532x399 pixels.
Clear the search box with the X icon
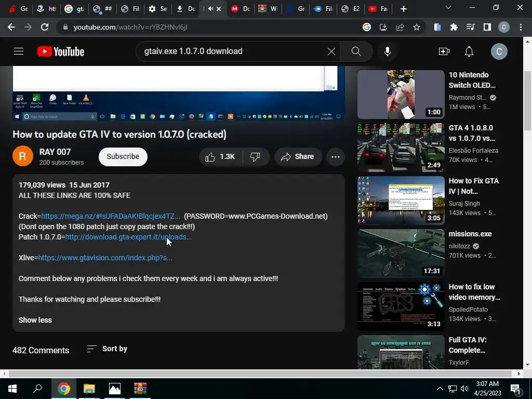[331, 51]
